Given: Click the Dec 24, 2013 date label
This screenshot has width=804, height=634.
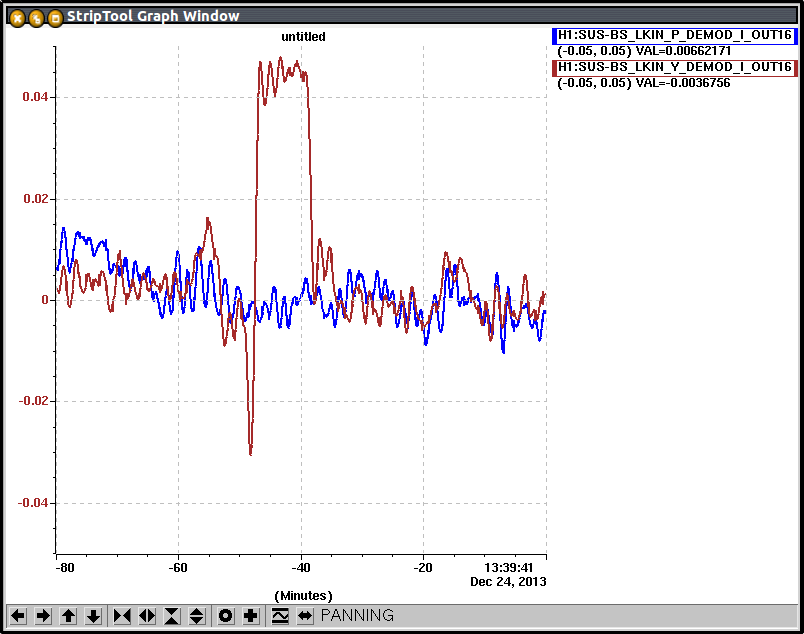Looking at the screenshot, I should (508, 582).
